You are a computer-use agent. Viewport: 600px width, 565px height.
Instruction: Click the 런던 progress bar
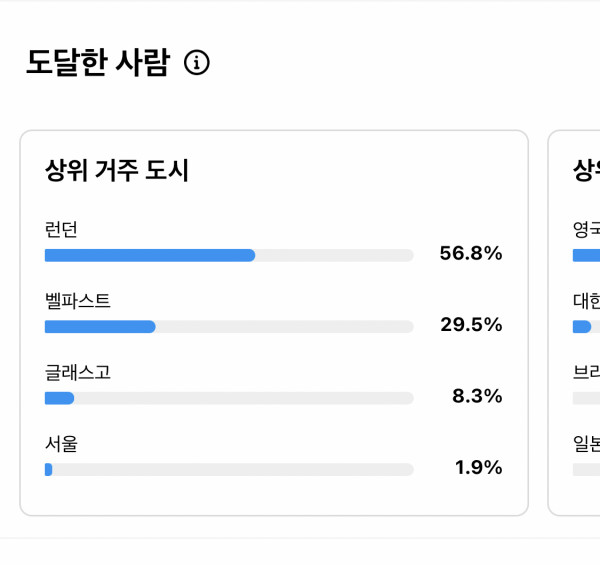click(x=229, y=255)
